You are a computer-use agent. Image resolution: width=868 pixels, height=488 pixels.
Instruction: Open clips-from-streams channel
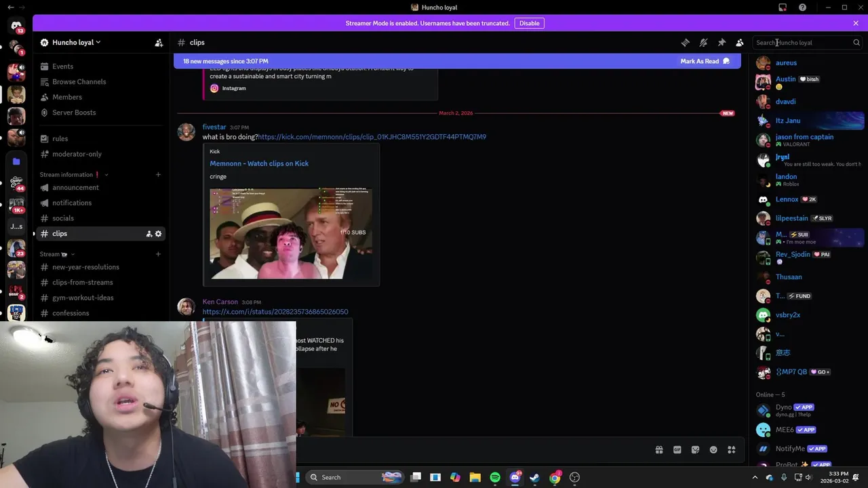(102, 282)
